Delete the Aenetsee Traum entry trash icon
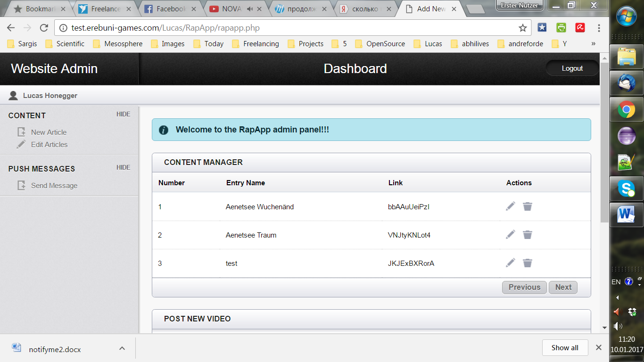The image size is (644, 362). point(528,234)
